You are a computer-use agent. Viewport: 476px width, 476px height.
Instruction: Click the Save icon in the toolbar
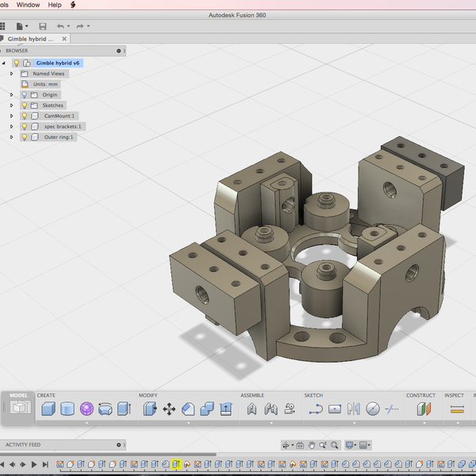point(42,26)
